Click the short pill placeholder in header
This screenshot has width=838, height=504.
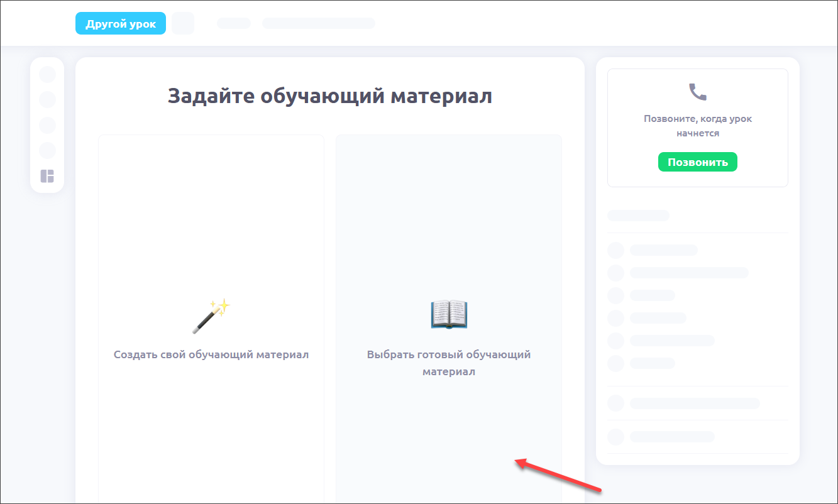(x=234, y=23)
